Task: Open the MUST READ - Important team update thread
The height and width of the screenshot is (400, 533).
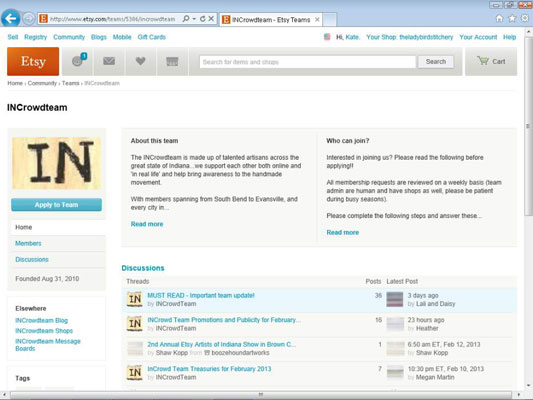Action: click(x=201, y=295)
